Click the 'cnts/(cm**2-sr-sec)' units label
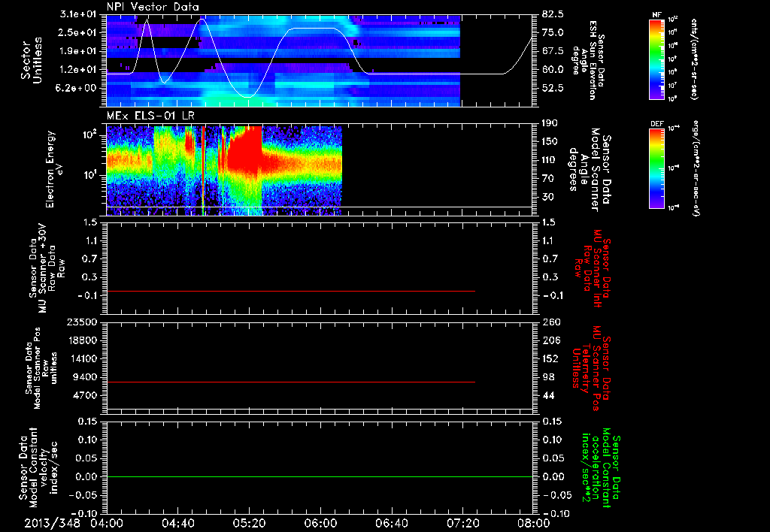The width and height of the screenshot is (770, 532). 694,59
